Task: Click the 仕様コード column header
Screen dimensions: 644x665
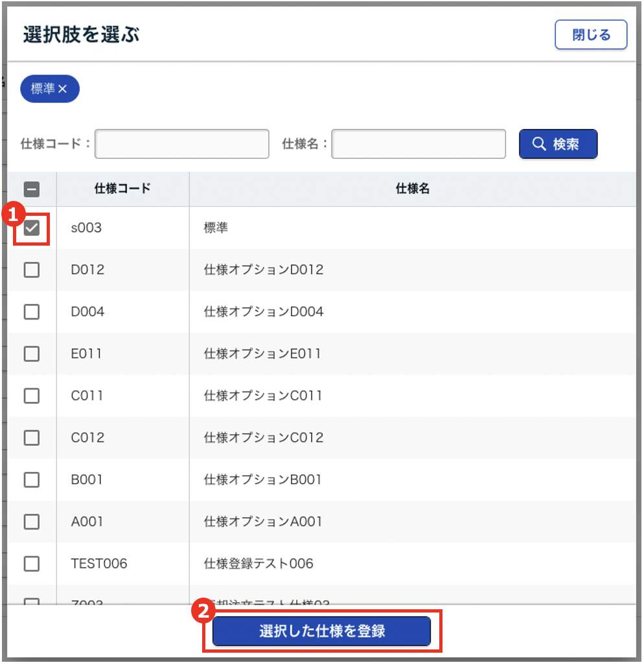Action: pos(122,189)
